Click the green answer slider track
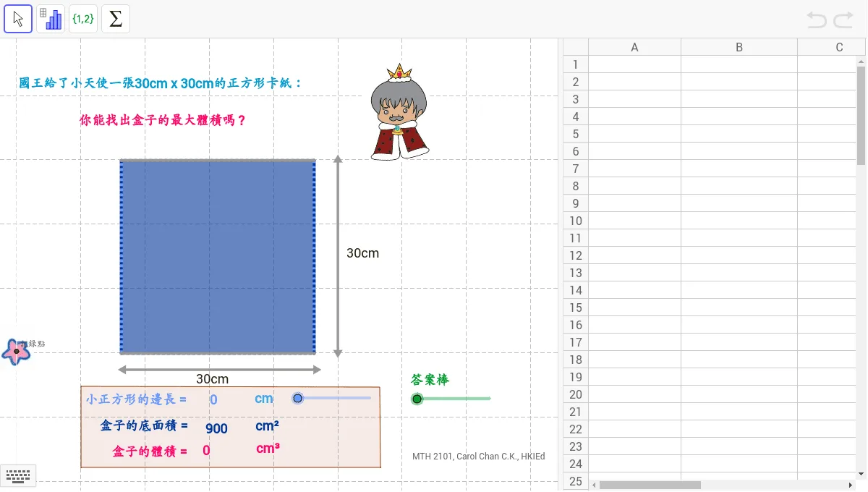Viewport: 868px width, 492px height. 453,399
